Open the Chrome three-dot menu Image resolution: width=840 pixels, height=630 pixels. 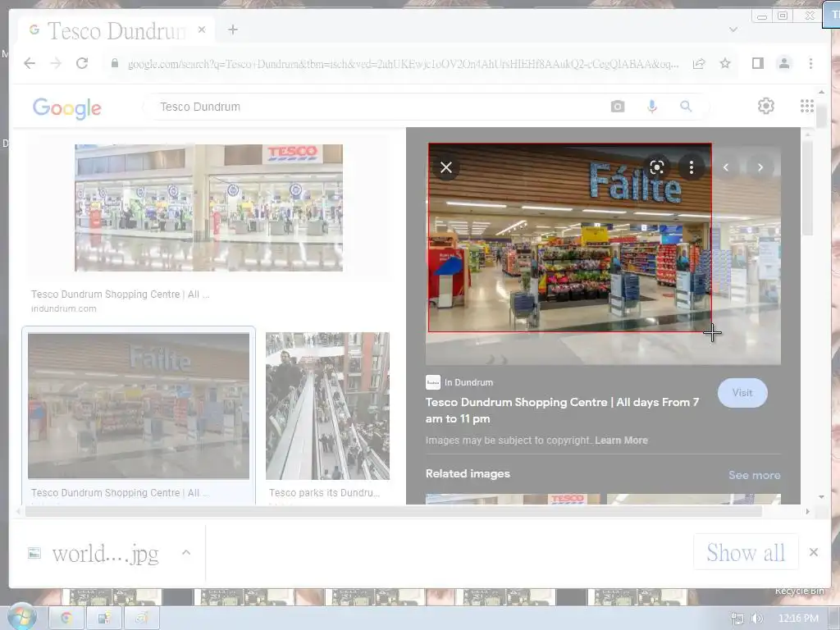click(810, 63)
